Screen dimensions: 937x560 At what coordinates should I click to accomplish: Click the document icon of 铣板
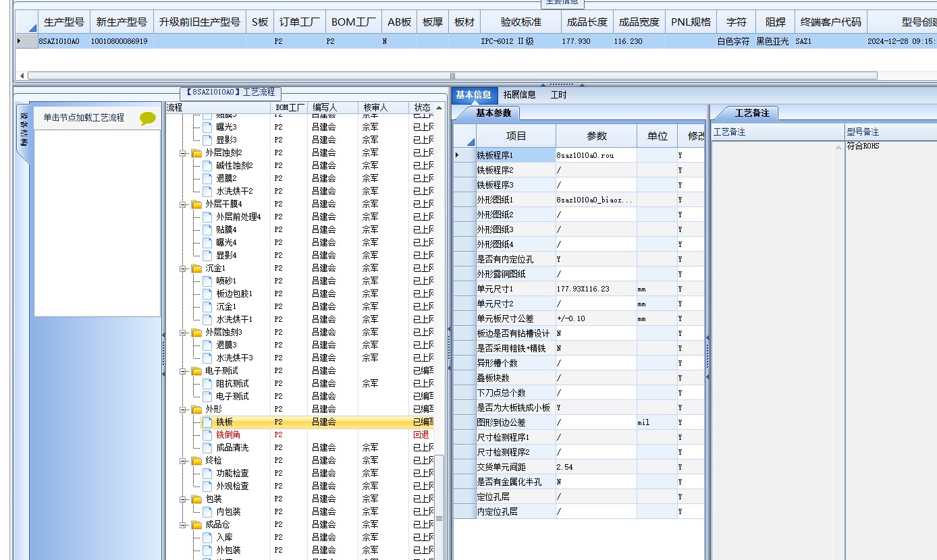[x=207, y=422]
